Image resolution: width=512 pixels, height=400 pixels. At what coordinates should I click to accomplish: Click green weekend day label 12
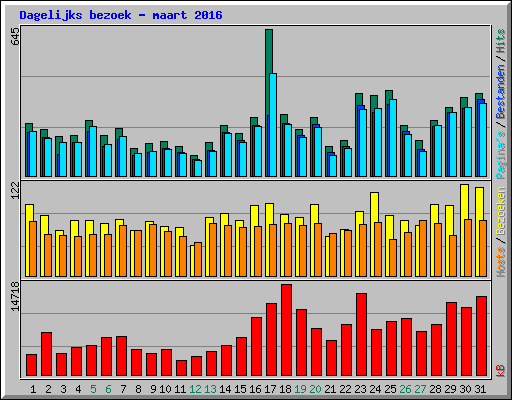click(x=195, y=389)
